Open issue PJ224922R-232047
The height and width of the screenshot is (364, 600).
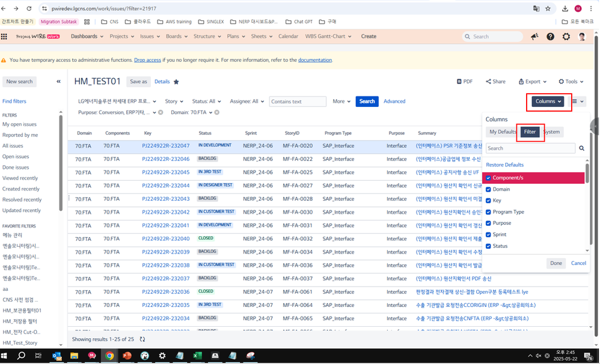(166, 146)
